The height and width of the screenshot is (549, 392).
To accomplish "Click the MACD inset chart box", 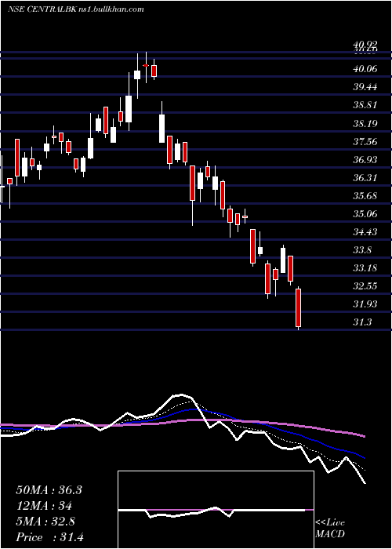I will tap(216, 510).
